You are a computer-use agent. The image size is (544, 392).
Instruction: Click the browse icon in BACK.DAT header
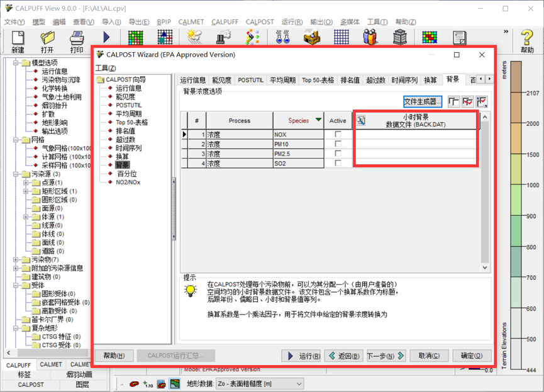[x=361, y=120]
